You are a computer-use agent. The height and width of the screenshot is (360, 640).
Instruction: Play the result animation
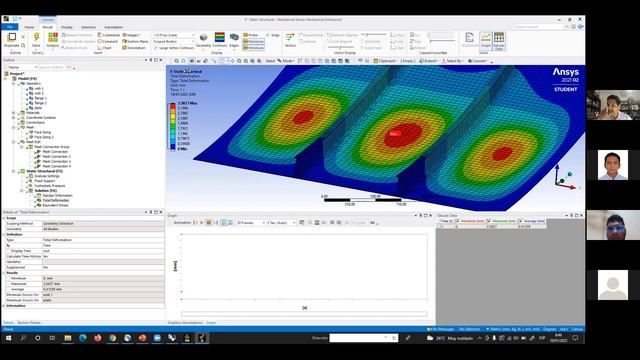[x=202, y=223]
